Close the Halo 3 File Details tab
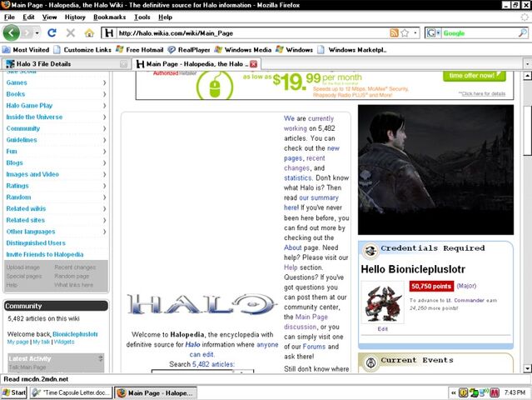The width and height of the screenshot is (532, 400). click(x=123, y=64)
